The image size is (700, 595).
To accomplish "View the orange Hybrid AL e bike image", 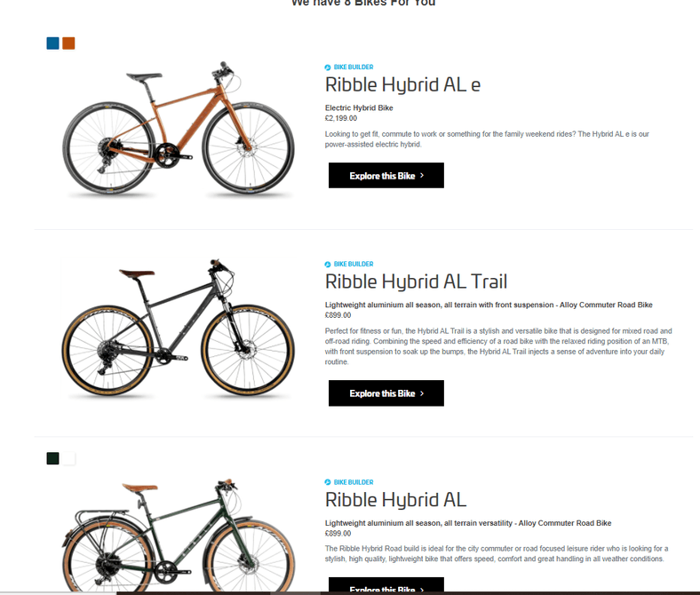I will point(179,128).
